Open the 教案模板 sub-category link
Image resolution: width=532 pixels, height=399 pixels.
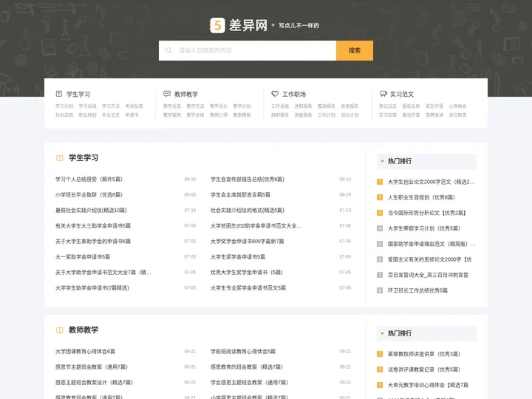(242, 115)
